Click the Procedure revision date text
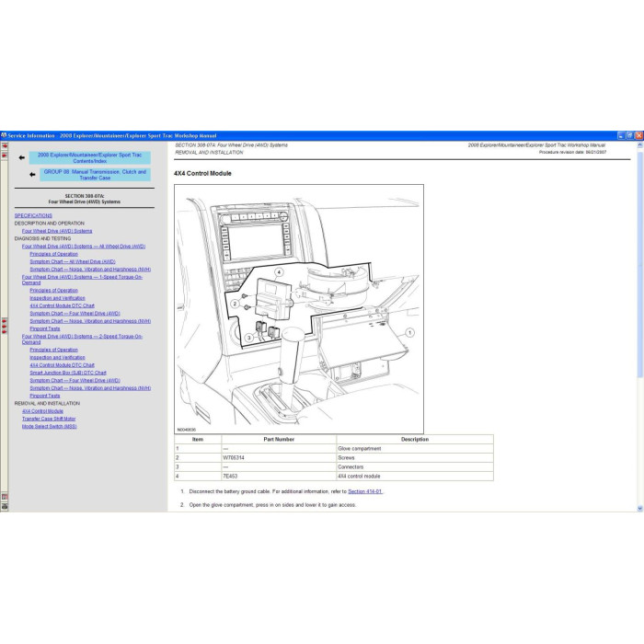Screen dimensions: 644x644 [x=572, y=153]
